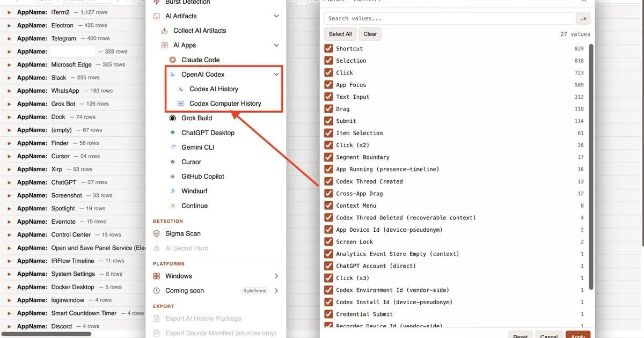Expand the Windows platform arrow
The width and height of the screenshot is (644, 338).
tap(276, 276)
